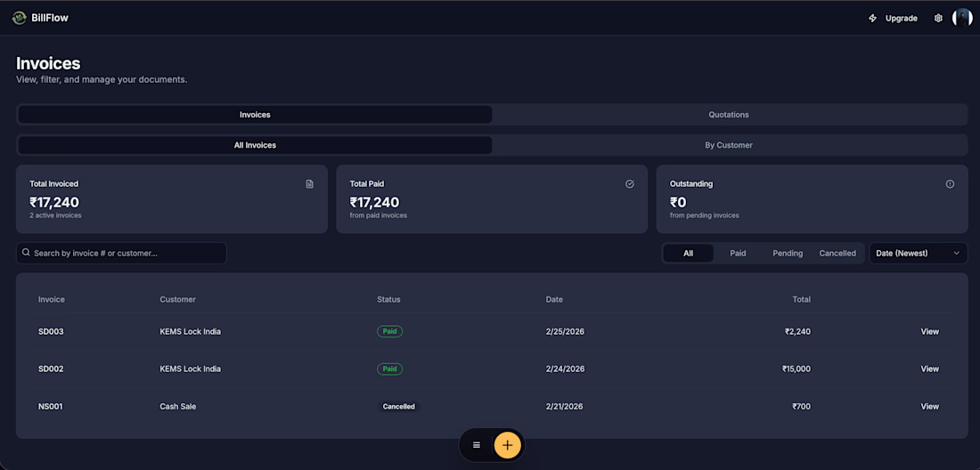Open the hamburger menu in bottom bar
980x470 pixels.
click(477, 445)
